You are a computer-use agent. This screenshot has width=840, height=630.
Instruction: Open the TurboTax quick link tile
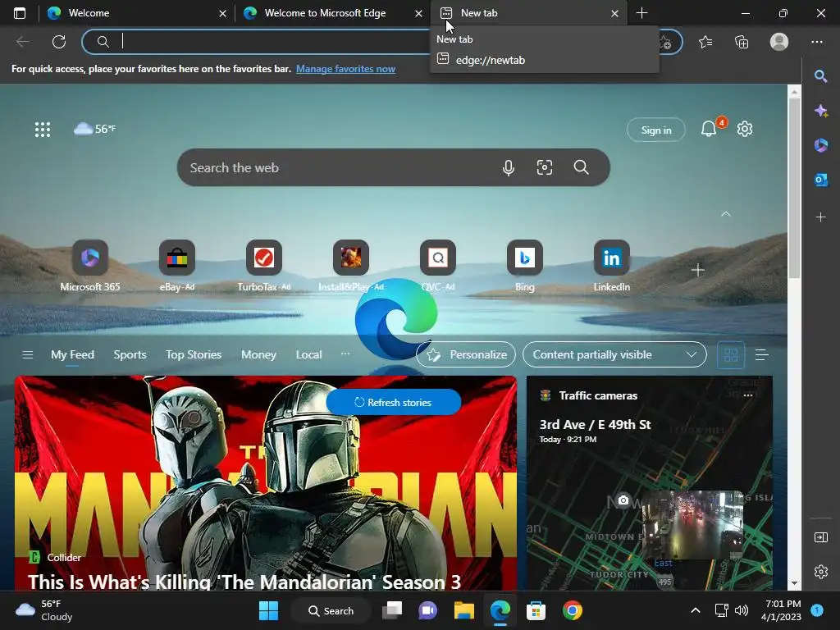(264, 267)
